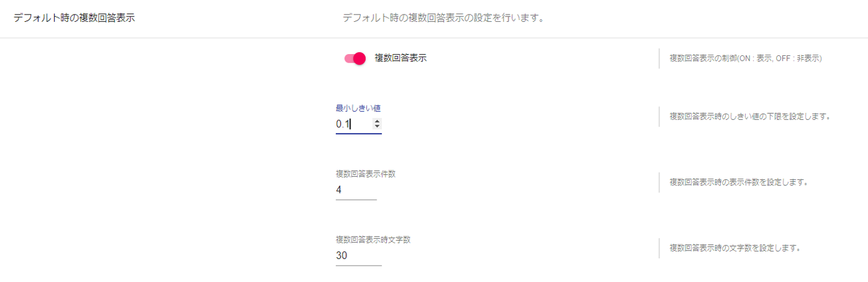Viewport: 868px width, 282px height.
Task: Click the light pink track of the toggle
Action: pyautogui.click(x=348, y=58)
